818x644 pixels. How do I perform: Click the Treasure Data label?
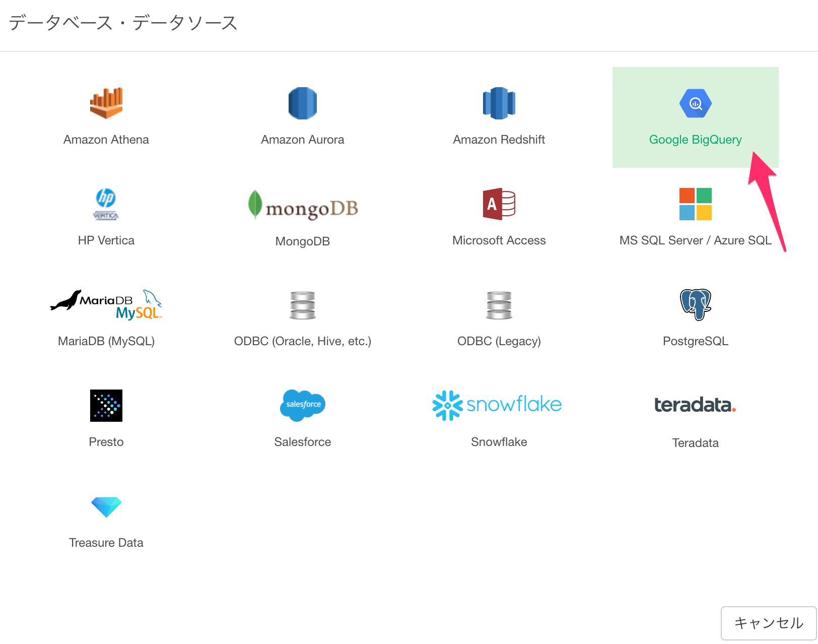coord(106,543)
